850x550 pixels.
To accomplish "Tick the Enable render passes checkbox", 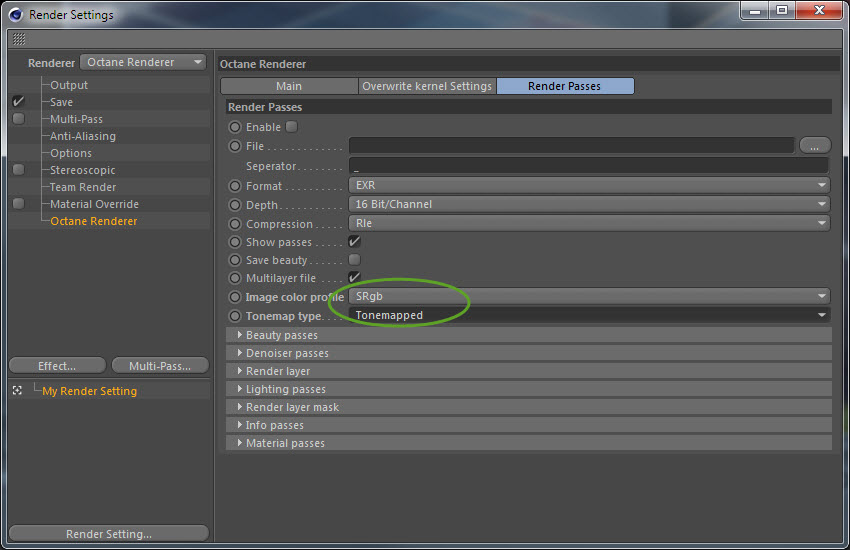I will pos(292,127).
